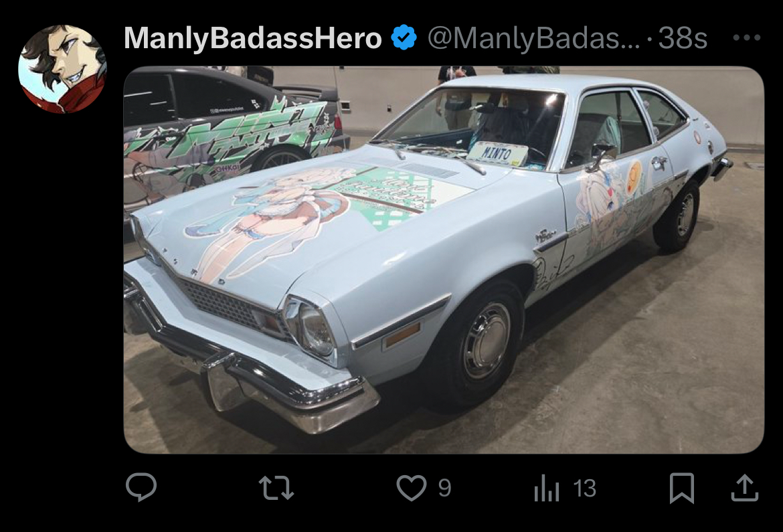Open tweet via the 38s timestamp

click(x=683, y=38)
